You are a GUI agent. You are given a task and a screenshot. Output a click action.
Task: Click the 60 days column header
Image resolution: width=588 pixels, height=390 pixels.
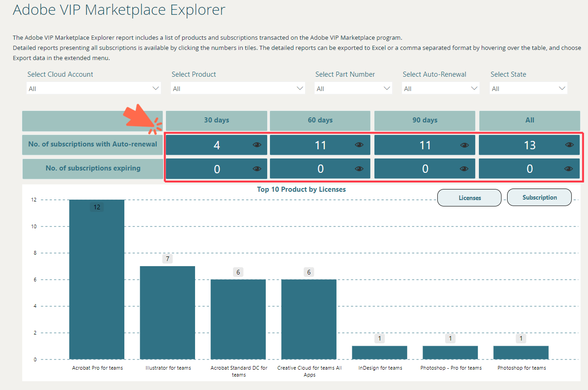pos(320,121)
